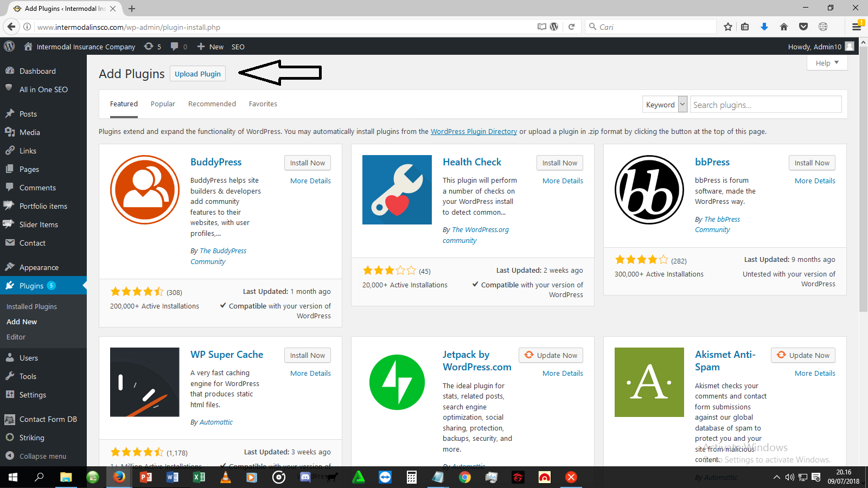The image size is (868, 488).
Task: Click the browser address bar URL
Action: (129, 27)
